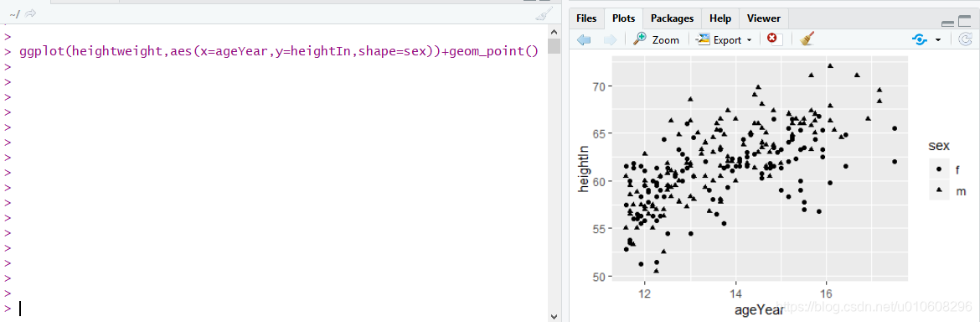This screenshot has width=980, height=322.
Task: Open the Viewer tab
Action: [763, 18]
